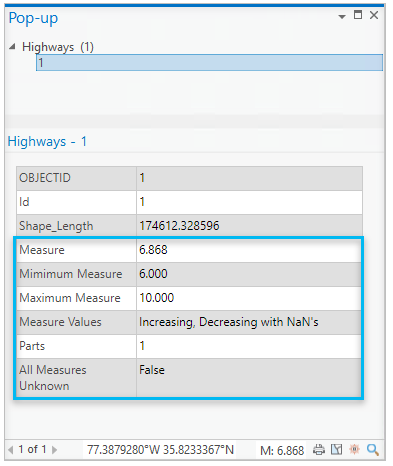
Task: Click the M: 6.868 status value
Action: coord(282,451)
